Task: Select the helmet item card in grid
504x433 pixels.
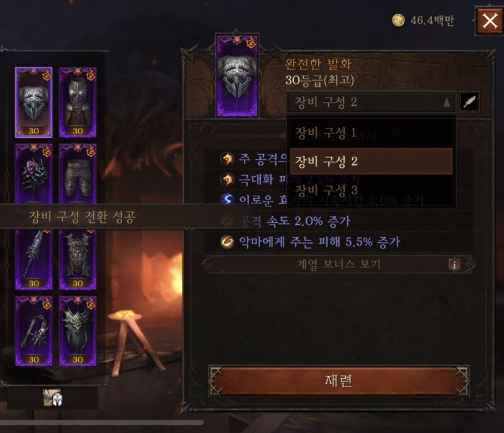Action: point(34,102)
